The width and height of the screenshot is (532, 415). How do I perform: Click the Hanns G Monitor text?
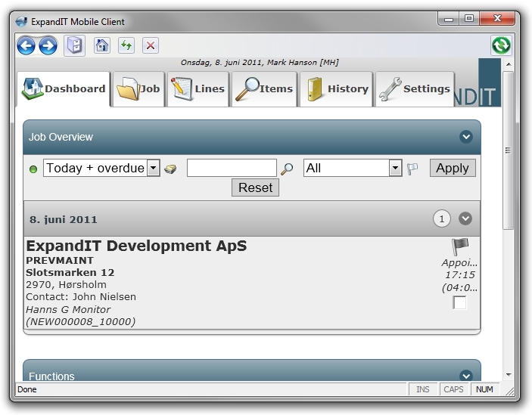point(68,309)
